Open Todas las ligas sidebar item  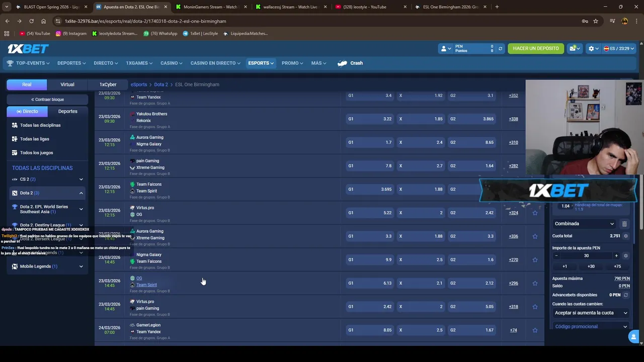click(35, 139)
